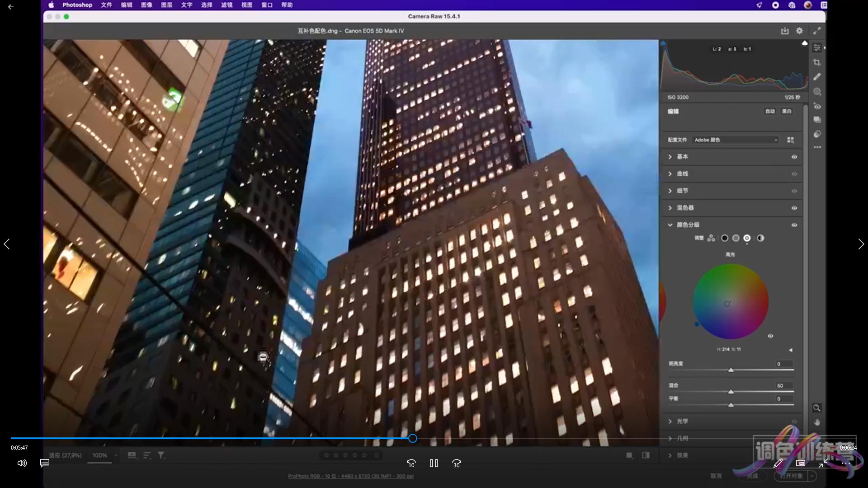Select the Healing brush tool
The image size is (868, 488).
tap(817, 77)
